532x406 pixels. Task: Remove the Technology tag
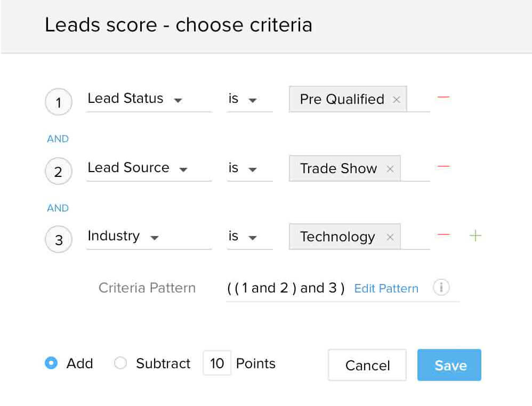390,237
